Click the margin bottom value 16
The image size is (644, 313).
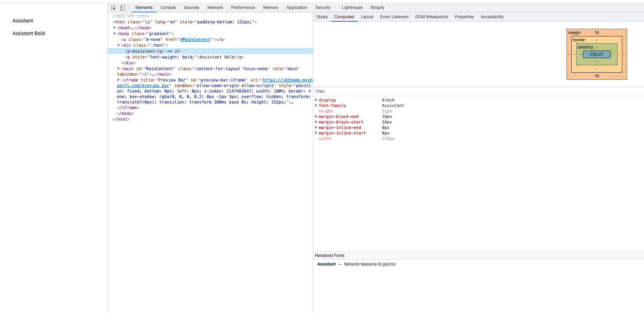597,76
